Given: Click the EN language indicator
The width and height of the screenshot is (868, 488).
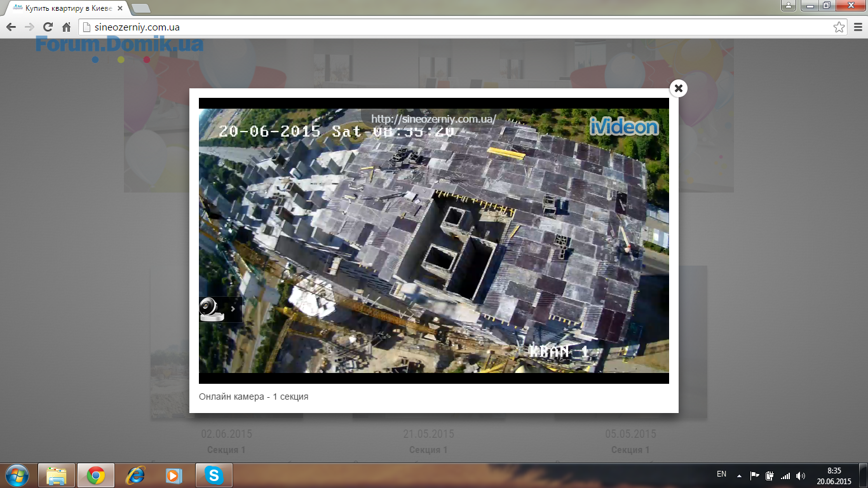Looking at the screenshot, I should [721, 474].
